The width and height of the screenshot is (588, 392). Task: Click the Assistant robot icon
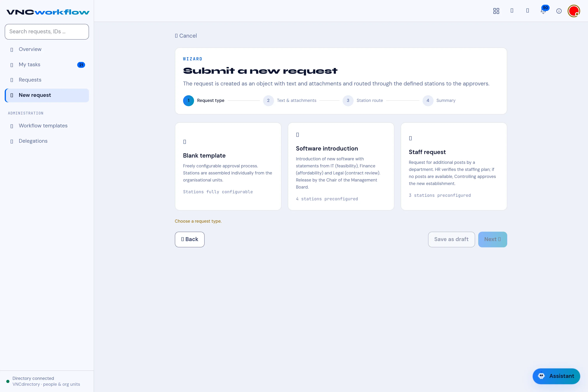(x=542, y=376)
